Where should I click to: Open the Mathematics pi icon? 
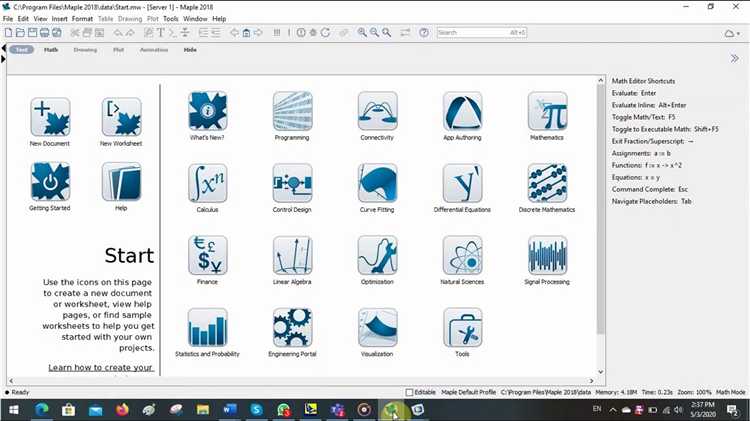coord(547,111)
